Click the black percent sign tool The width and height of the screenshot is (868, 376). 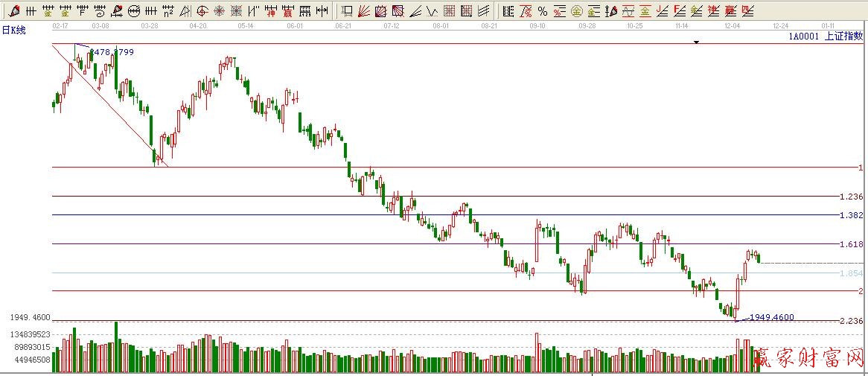543,11
